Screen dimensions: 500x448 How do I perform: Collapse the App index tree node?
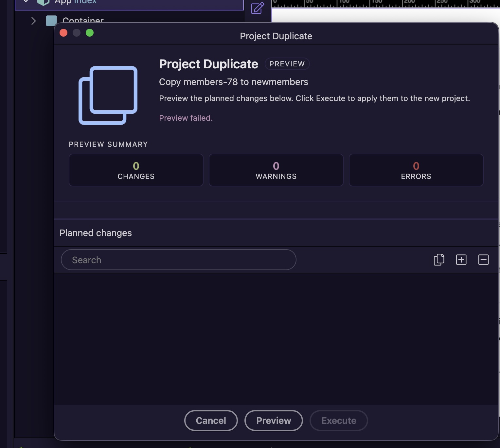26,2
